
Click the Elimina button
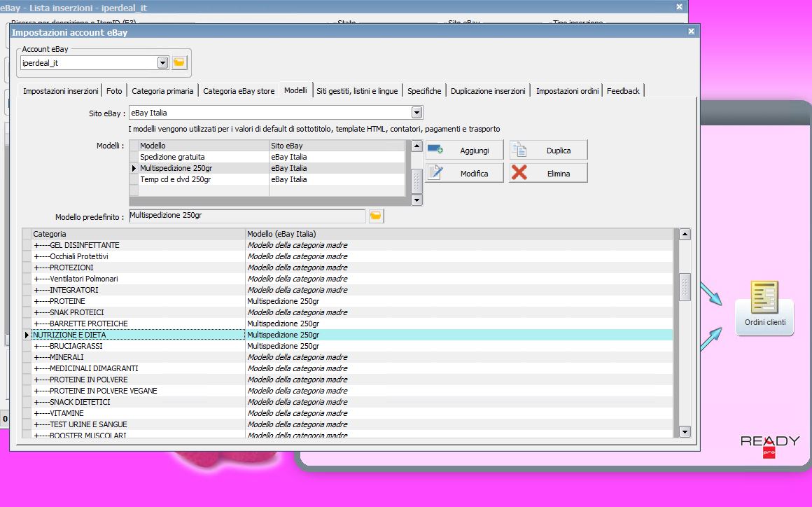pos(548,173)
